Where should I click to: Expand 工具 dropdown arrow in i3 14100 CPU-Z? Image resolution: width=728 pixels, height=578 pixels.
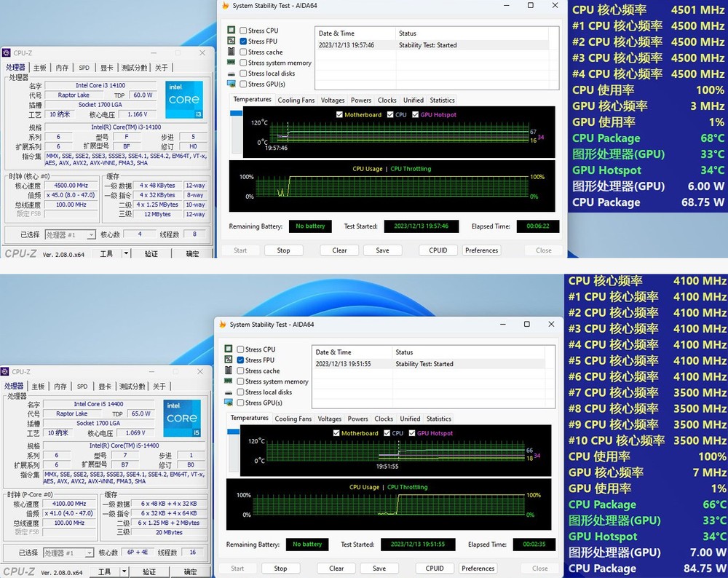tap(126, 253)
